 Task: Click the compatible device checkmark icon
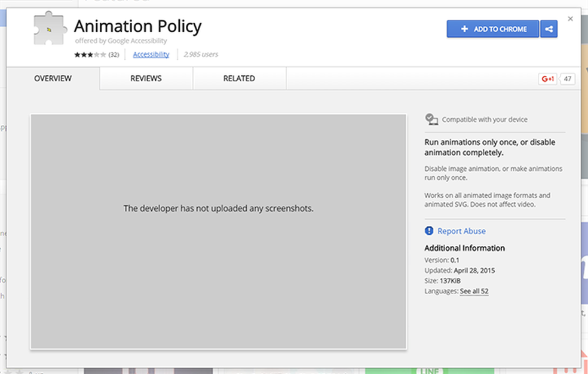click(431, 119)
